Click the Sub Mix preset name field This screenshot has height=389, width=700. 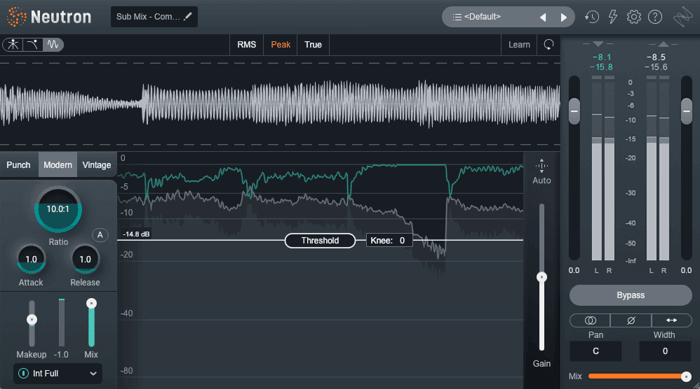click(154, 17)
